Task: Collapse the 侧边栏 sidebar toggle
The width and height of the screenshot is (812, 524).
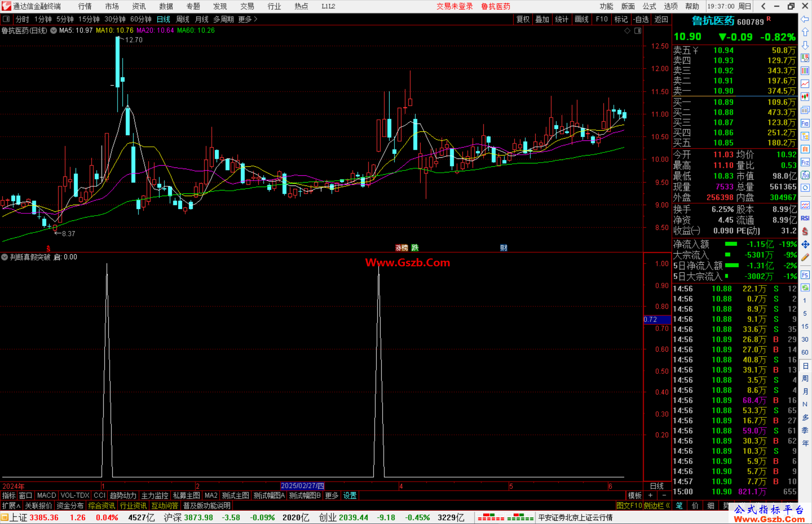Action: (657, 506)
